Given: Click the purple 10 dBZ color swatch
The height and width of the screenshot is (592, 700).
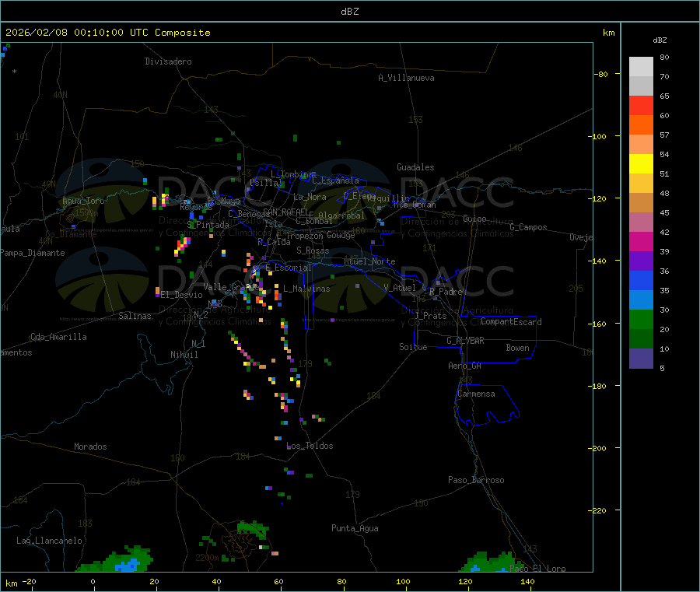Looking at the screenshot, I should tap(641, 359).
